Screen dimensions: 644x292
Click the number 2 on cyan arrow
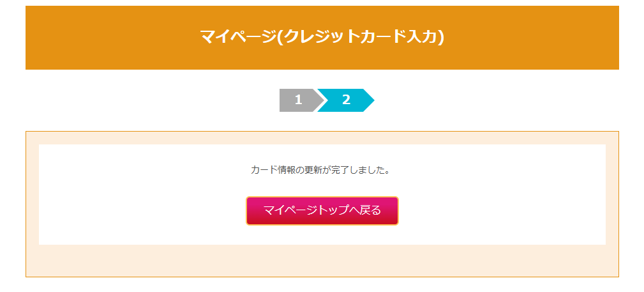pyautogui.click(x=347, y=100)
